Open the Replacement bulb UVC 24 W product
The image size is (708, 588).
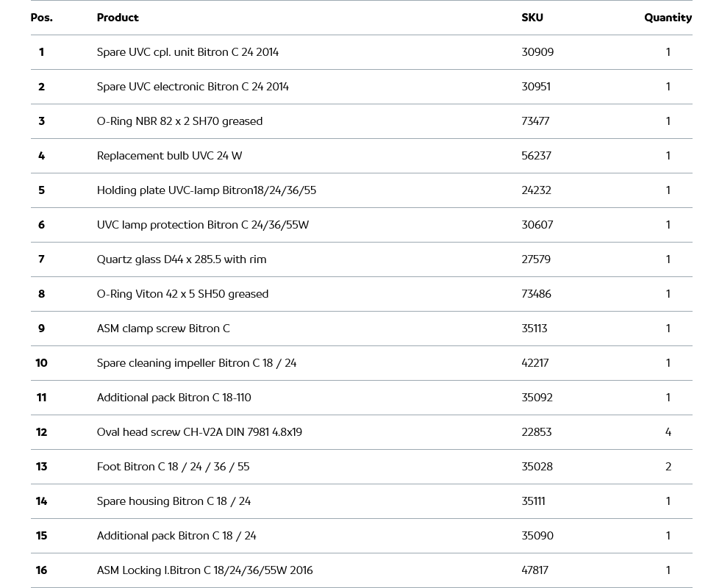[x=169, y=156]
